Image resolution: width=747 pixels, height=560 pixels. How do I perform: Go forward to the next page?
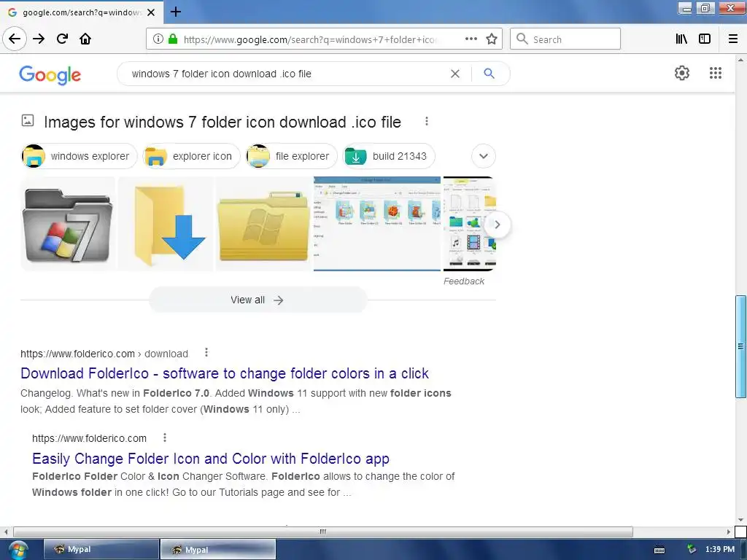pos(39,39)
